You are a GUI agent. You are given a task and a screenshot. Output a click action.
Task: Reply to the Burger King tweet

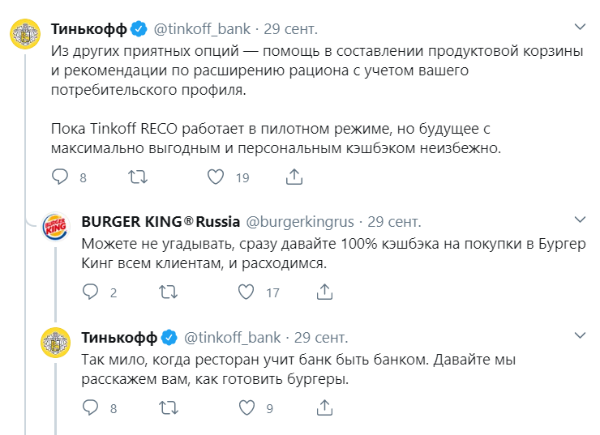tap(91, 292)
